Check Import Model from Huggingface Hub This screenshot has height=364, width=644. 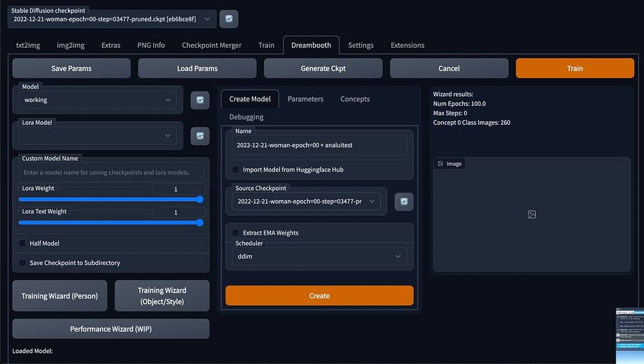[x=236, y=169]
